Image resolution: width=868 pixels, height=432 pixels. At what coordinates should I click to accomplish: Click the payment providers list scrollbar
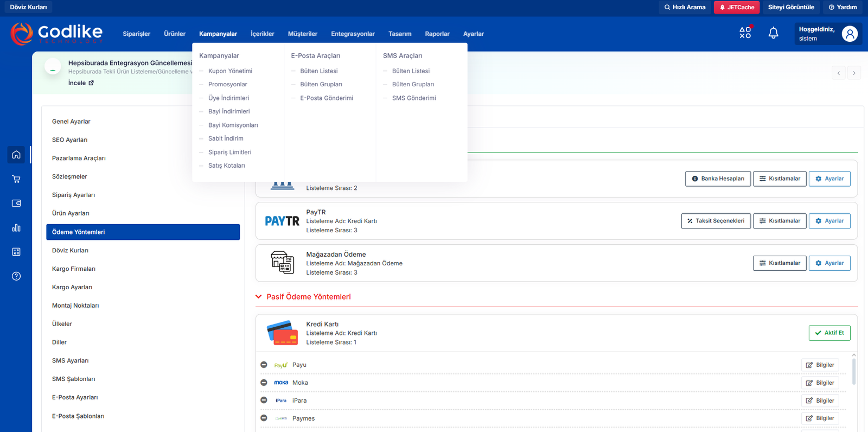click(x=854, y=372)
